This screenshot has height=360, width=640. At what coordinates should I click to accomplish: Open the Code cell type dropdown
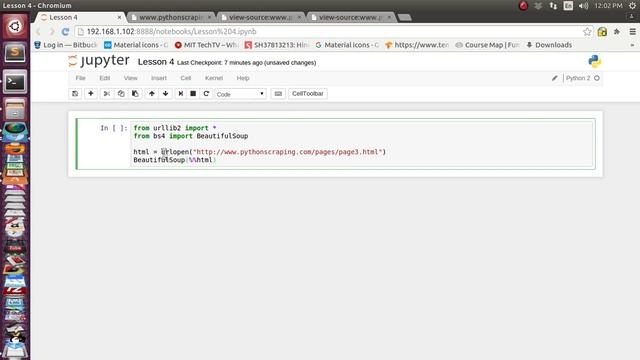pos(240,94)
